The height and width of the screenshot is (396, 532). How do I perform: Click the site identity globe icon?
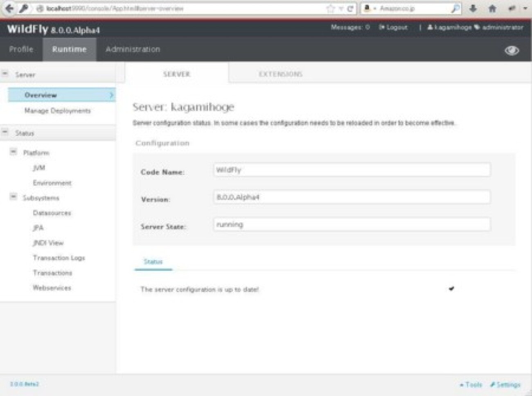coord(40,9)
